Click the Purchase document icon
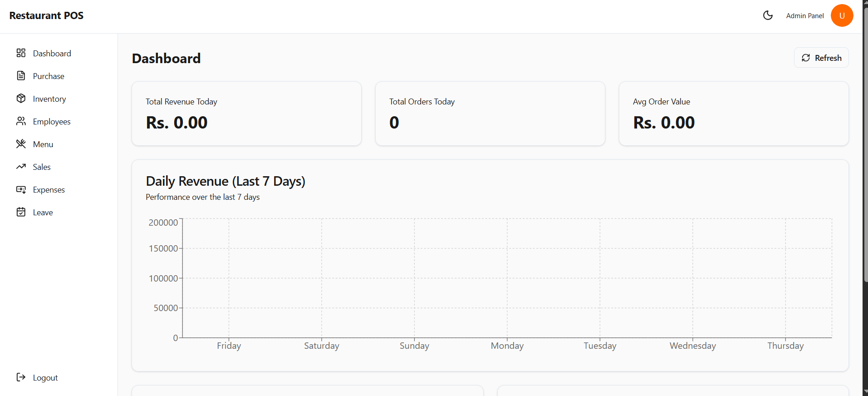 click(21, 76)
